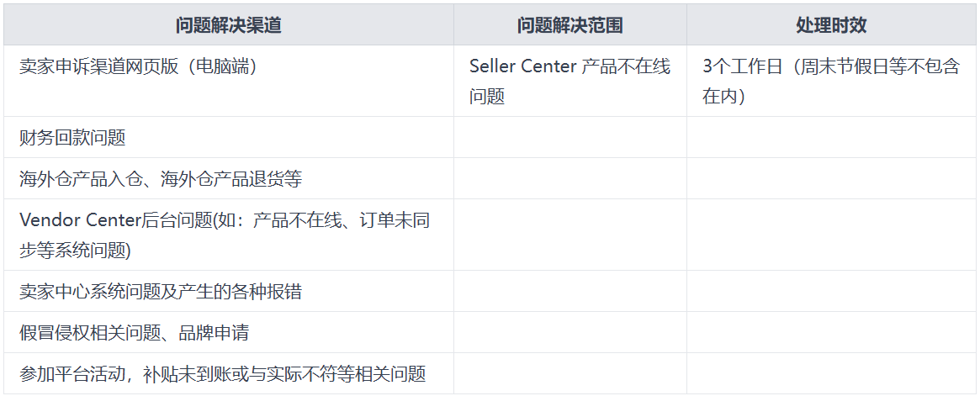Click empty 处理时效 cell beside 财务回款问题

click(x=831, y=137)
